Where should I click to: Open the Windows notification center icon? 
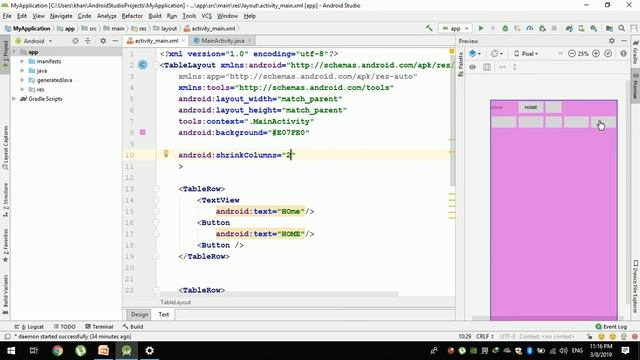coord(625,351)
